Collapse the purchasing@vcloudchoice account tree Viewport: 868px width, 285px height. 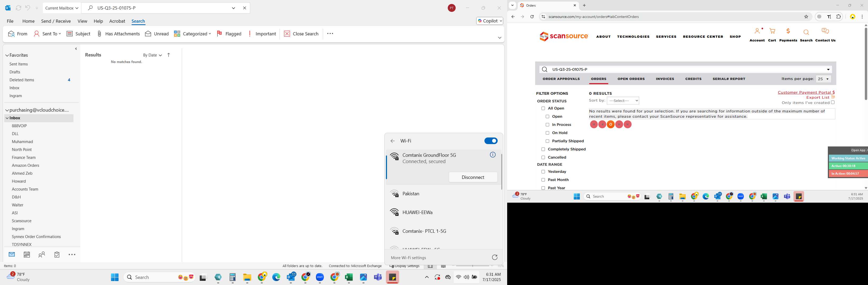(x=7, y=110)
